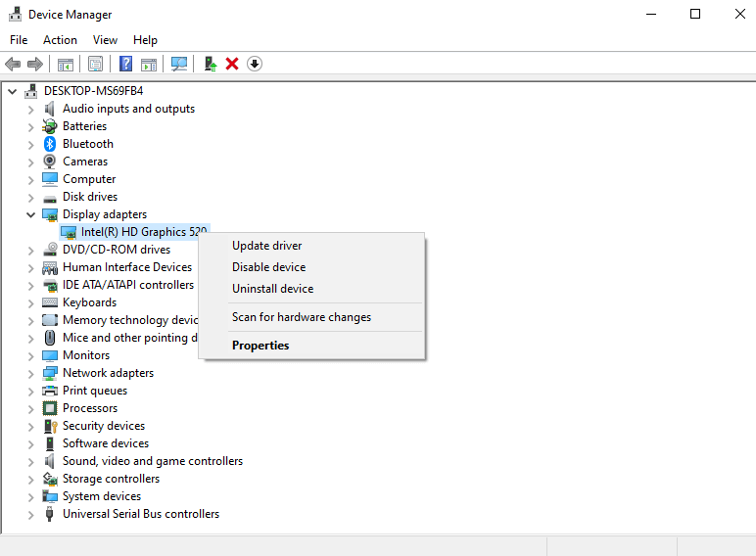
Task: Select the Memory technology devices row
Action: [x=130, y=320]
